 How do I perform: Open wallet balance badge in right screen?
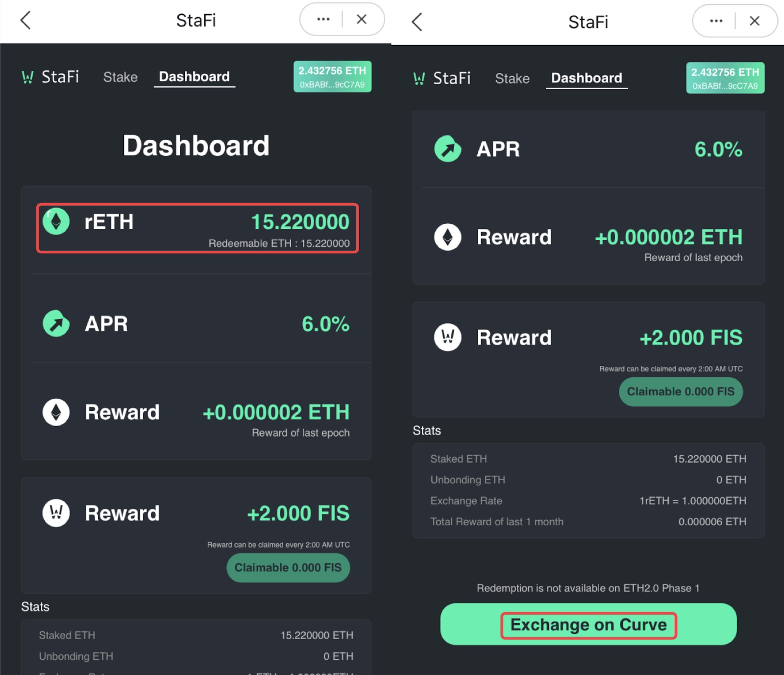point(725,78)
